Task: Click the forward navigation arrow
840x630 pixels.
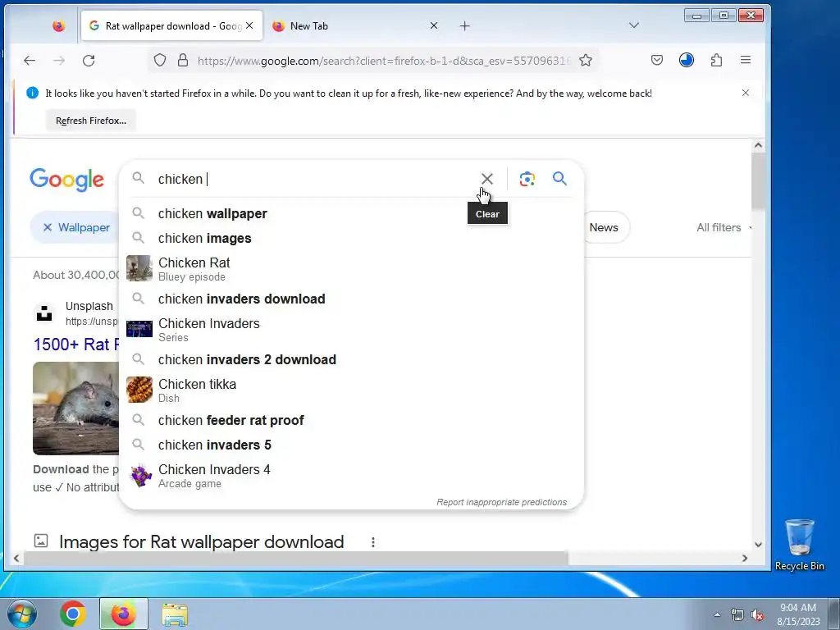Action: [59, 61]
